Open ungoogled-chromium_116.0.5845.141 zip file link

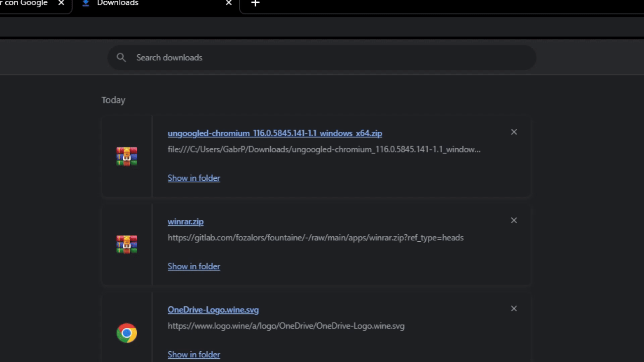point(275,133)
